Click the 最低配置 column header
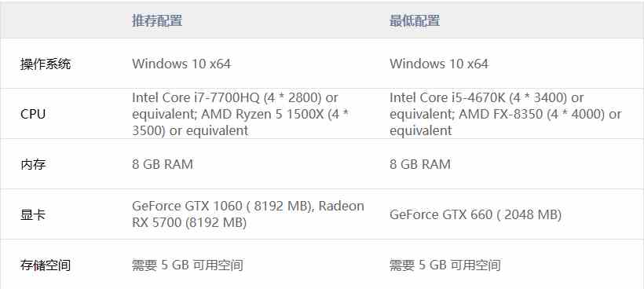Image resolution: width=644 pixels, height=289 pixels. [415, 20]
